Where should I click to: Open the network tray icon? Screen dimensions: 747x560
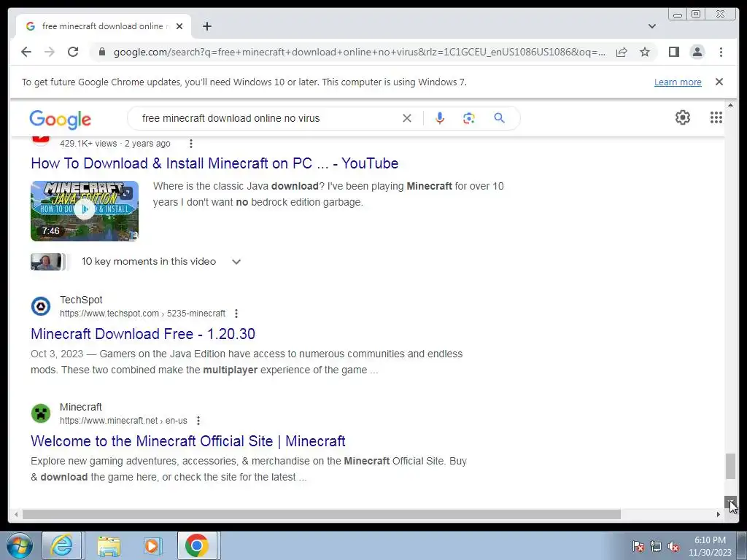[x=656, y=546]
